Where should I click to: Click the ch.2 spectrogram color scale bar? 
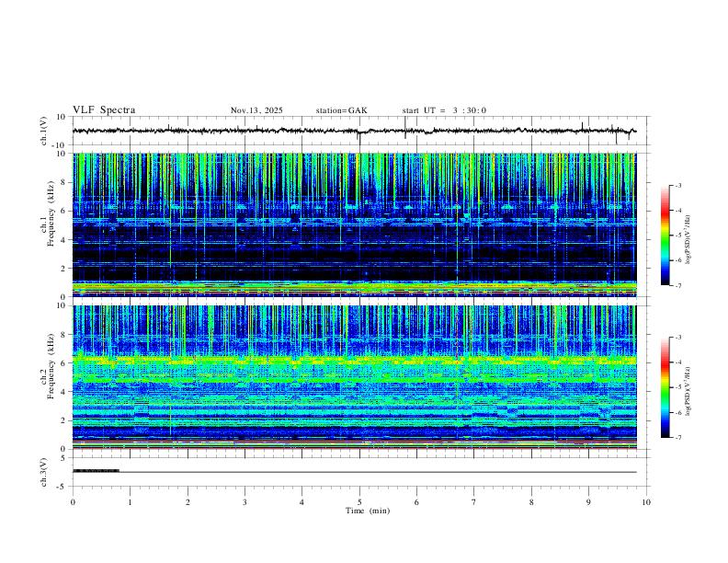pos(665,387)
